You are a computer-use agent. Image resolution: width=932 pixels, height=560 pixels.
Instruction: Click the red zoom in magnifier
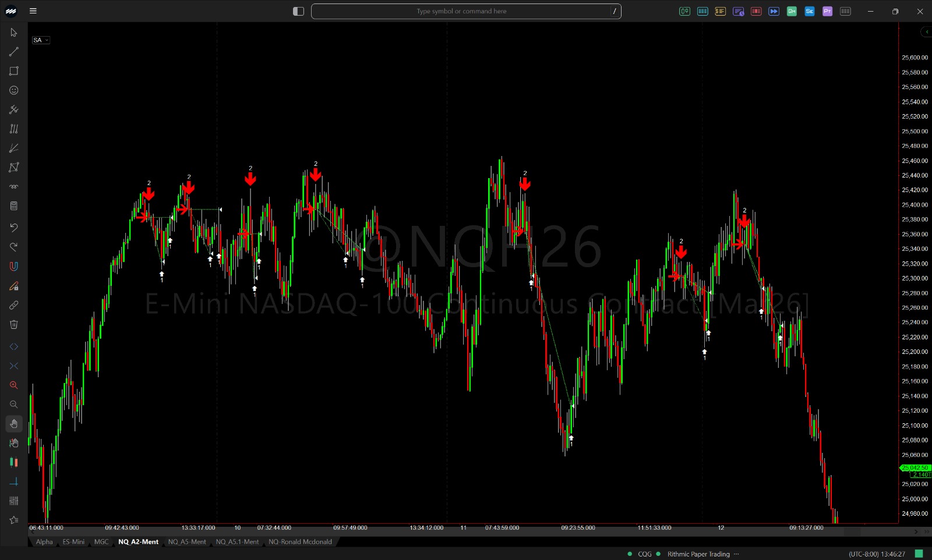14,385
